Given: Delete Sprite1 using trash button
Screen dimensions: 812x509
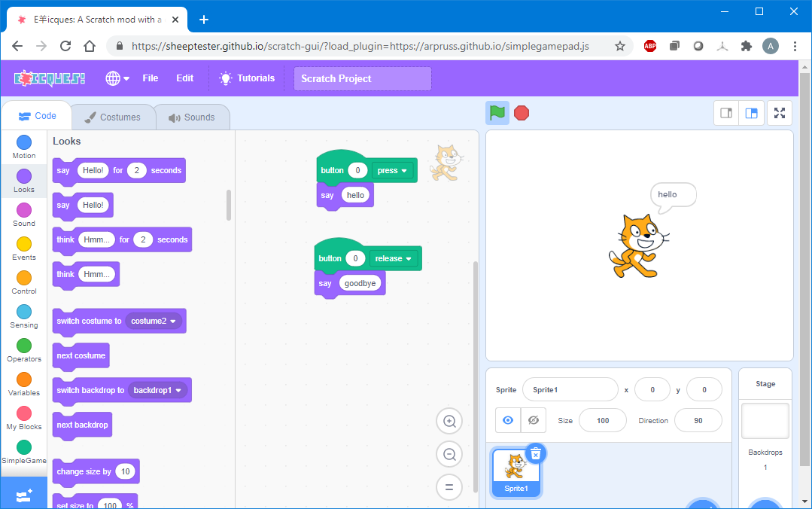Looking at the screenshot, I should pyautogui.click(x=535, y=453).
